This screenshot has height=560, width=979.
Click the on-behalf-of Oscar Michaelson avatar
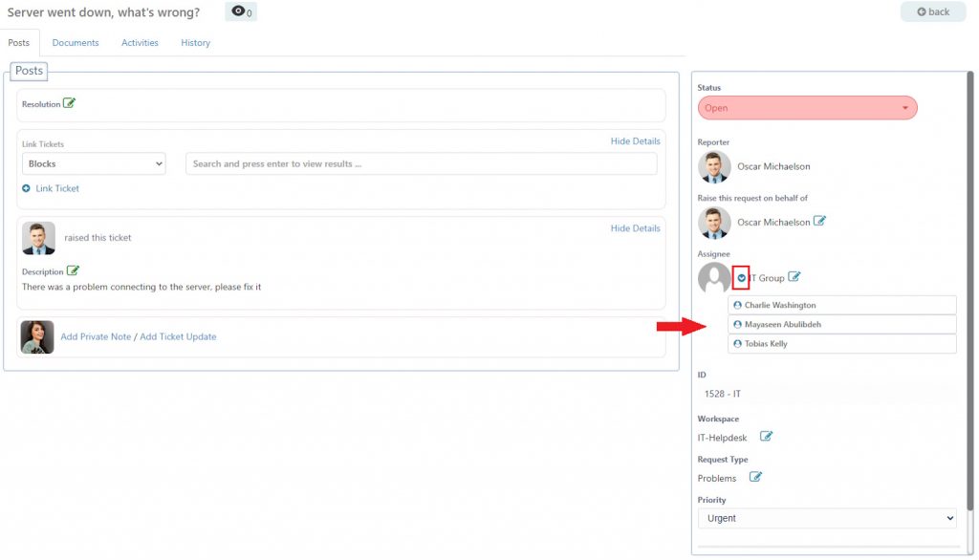point(714,223)
